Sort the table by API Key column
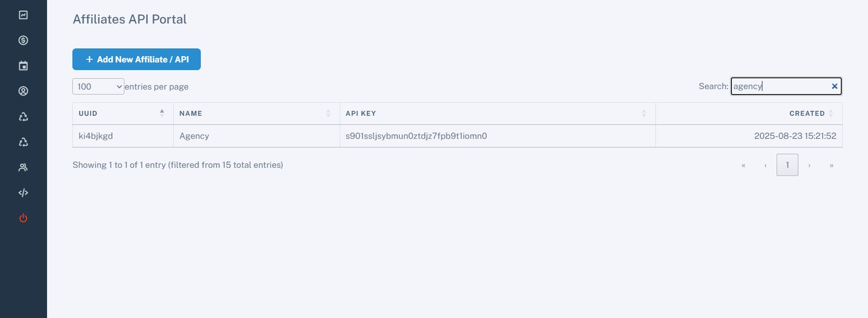The image size is (868, 318). pos(497,114)
